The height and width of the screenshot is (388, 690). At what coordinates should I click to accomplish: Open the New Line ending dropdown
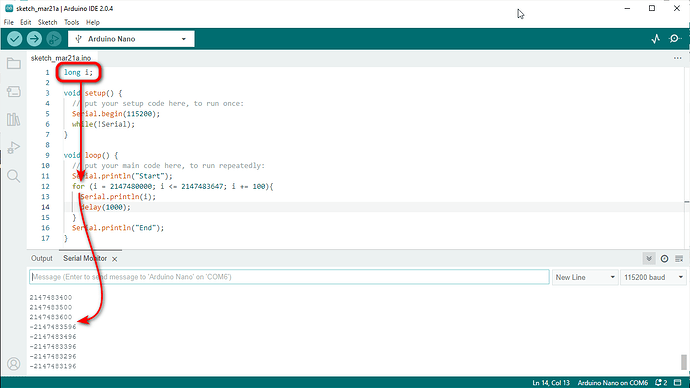coord(585,277)
